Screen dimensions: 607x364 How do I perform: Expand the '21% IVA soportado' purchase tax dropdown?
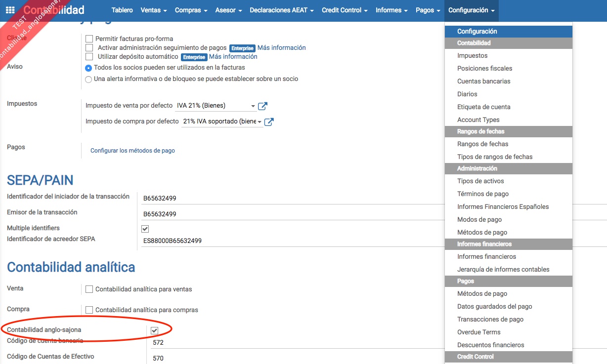[259, 122]
